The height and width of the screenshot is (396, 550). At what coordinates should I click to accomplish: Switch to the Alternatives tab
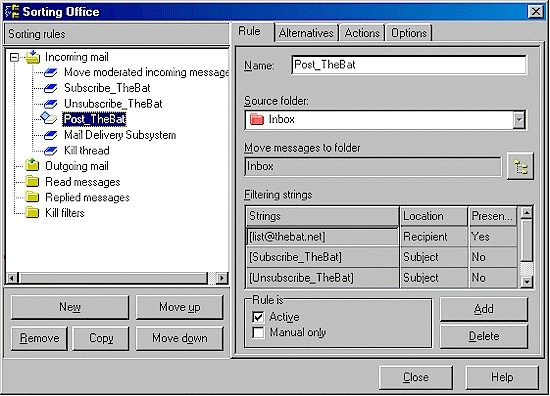tap(306, 33)
